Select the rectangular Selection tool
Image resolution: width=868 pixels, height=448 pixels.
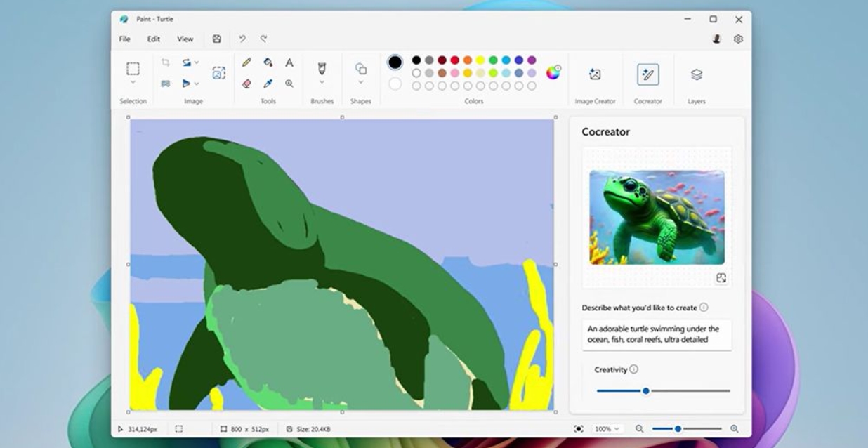click(133, 68)
